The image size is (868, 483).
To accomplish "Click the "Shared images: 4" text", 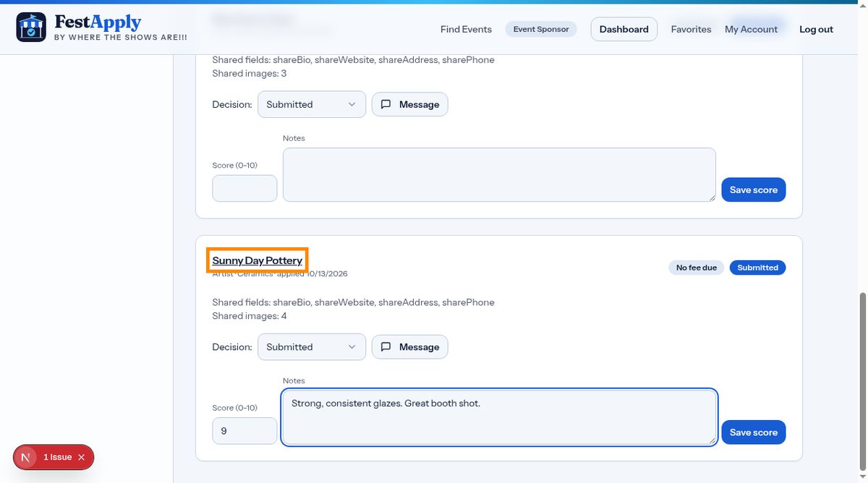I will click(250, 316).
